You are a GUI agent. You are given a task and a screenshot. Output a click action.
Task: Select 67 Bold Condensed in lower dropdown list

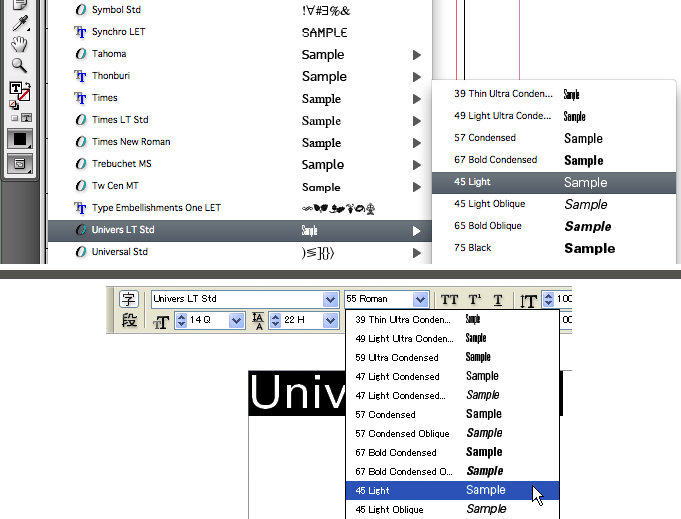click(452, 453)
